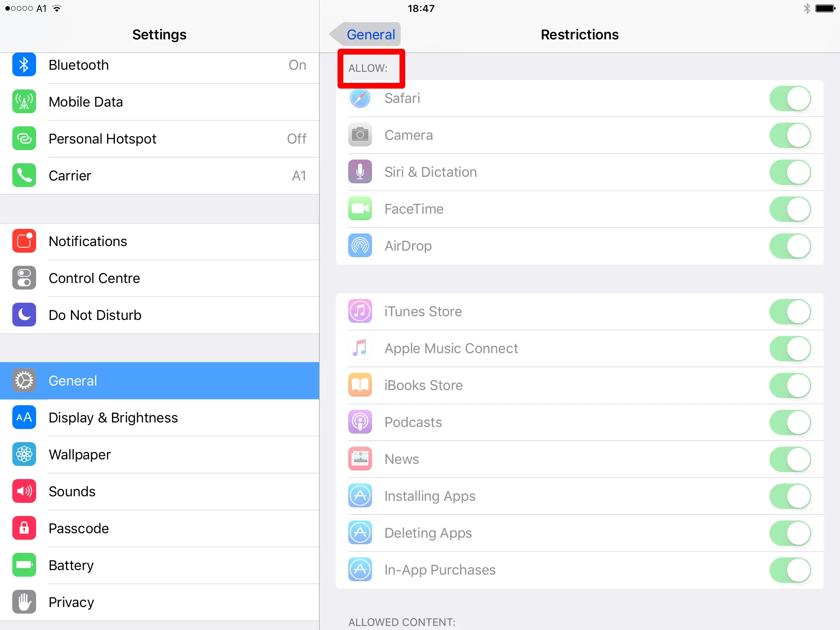Tap the Personal Hotspot icon

click(24, 139)
